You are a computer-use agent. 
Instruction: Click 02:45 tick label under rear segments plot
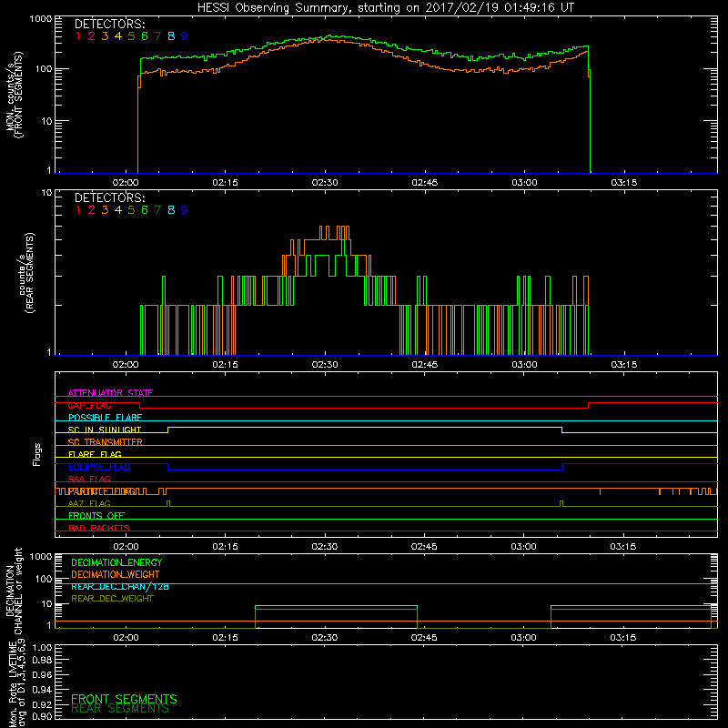(x=425, y=365)
